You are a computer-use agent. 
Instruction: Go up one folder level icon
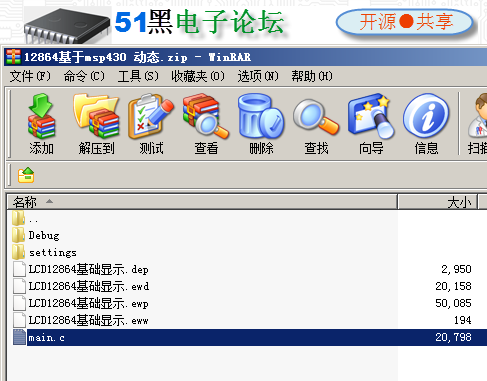click(26, 175)
